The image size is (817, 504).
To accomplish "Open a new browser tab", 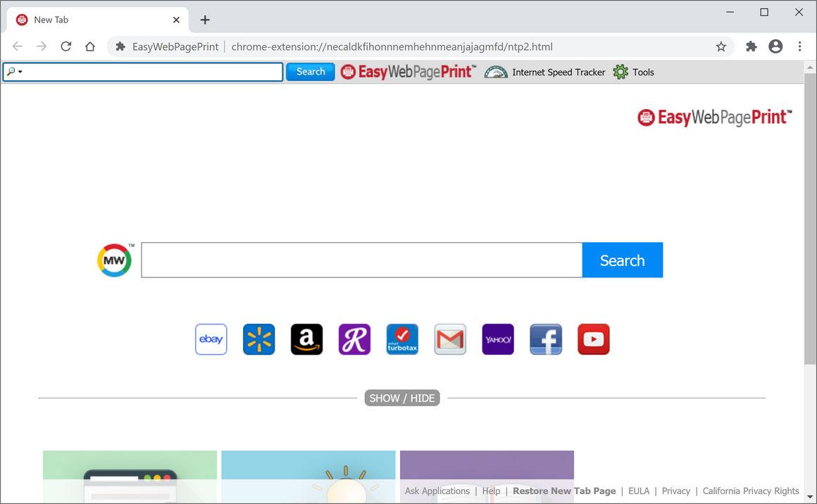I will pyautogui.click(x=205, y=20).
